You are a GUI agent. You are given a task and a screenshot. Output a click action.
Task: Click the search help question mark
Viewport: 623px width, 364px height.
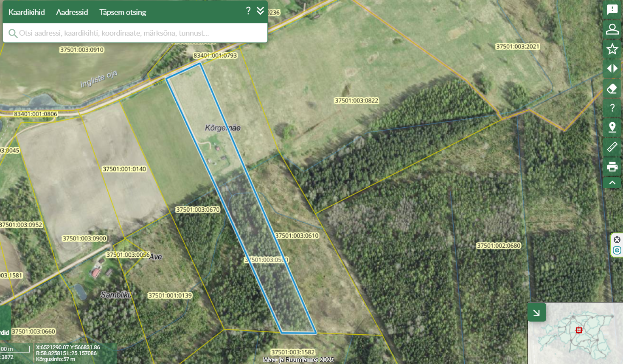(x=248, y=11)
